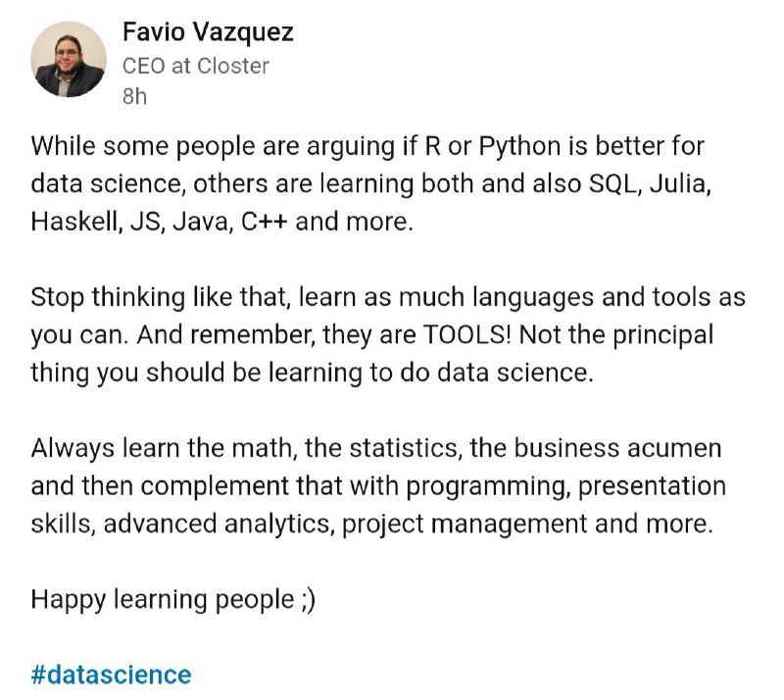Click 'Happy learning people ;)' line
784x700 pixels.
tap(173, 600)
